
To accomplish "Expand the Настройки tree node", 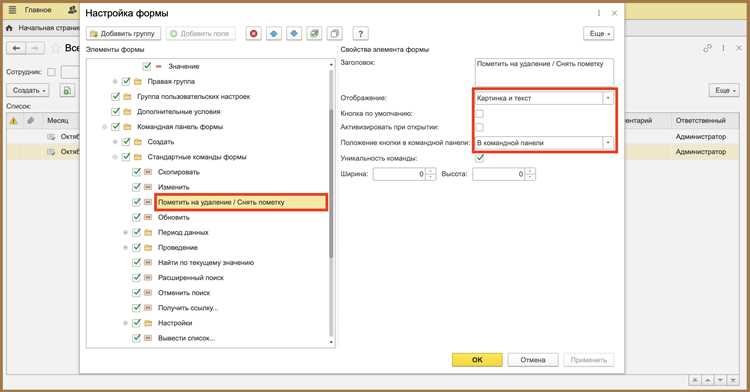I will tap(126, 323).
